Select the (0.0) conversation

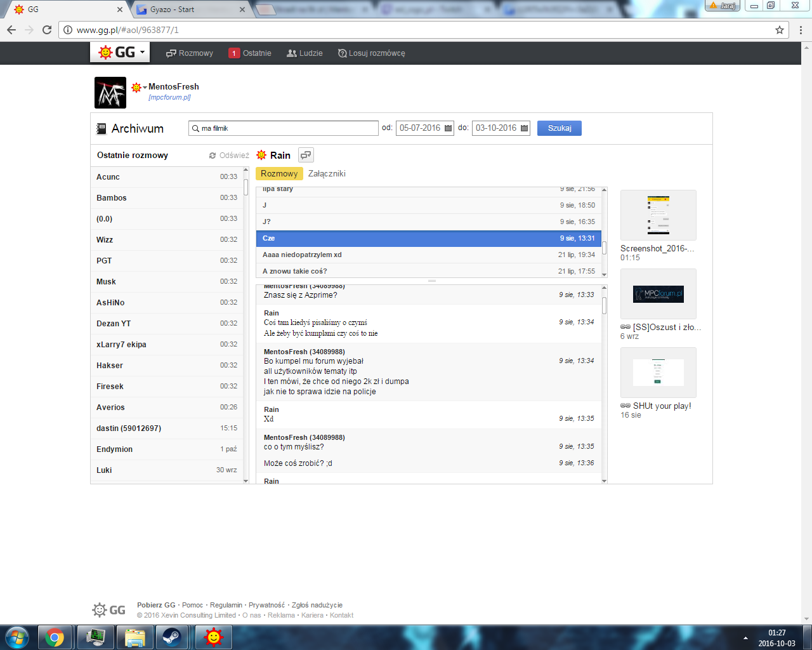[167, 219]
